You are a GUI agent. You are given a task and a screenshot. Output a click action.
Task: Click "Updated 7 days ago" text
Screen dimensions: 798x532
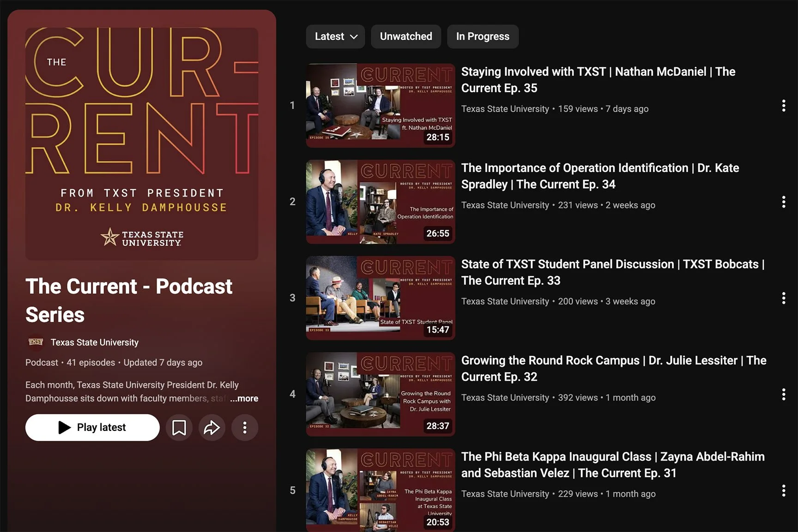coord(163,363)
